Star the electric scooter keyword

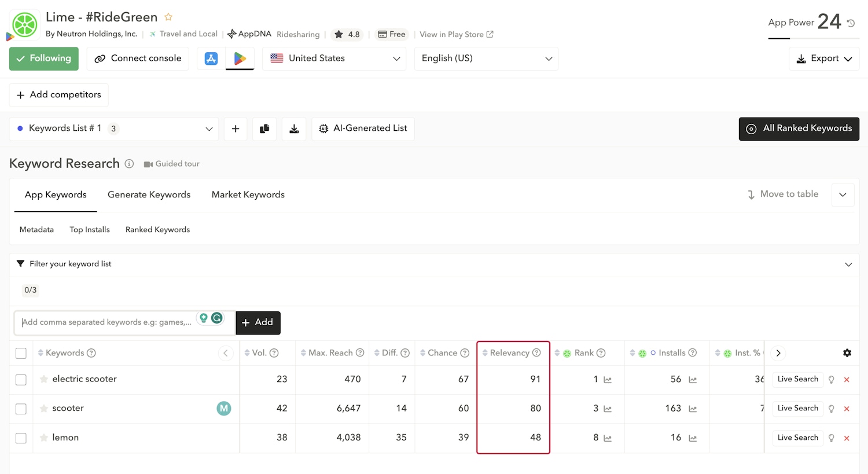coord(44,379)
